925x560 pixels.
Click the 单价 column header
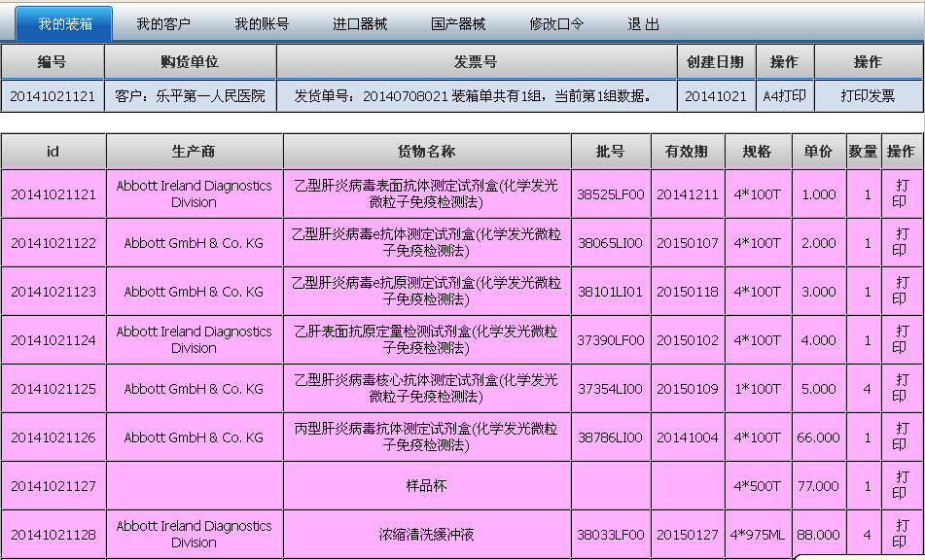819,152
